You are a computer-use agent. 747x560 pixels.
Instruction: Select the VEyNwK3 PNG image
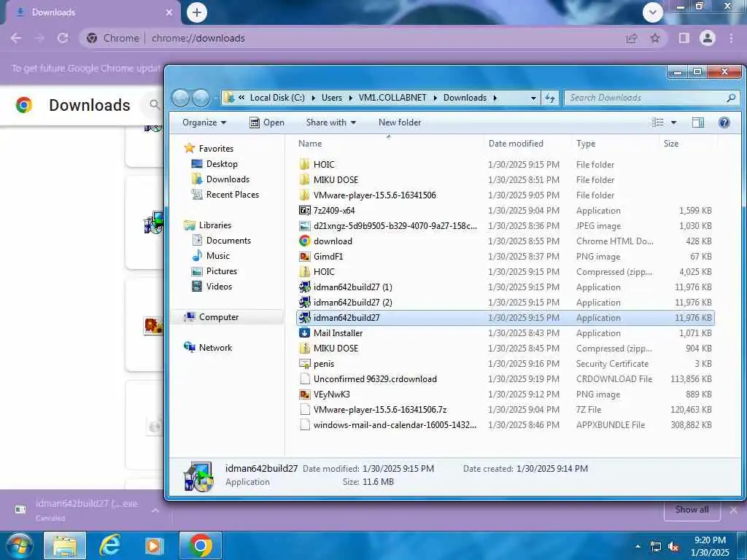(x=505, y=394)
